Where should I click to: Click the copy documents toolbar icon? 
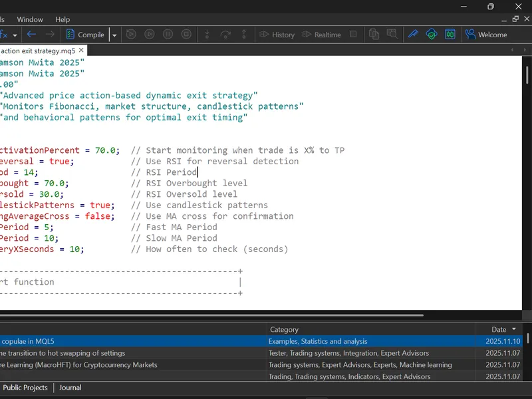(374, 35)
